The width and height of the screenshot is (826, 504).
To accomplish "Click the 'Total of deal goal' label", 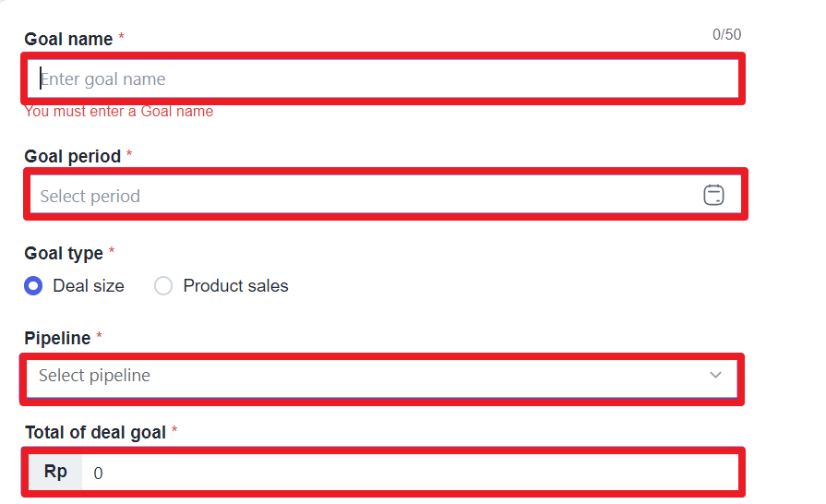I will (x=96, y=432).
